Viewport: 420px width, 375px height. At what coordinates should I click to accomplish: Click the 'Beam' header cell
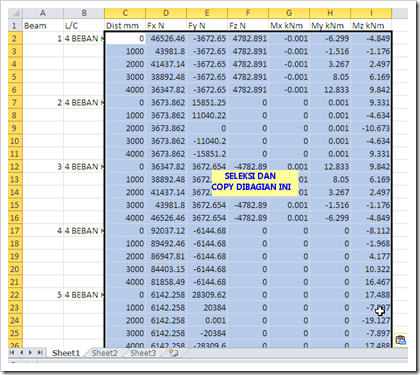[x=43, y=26]
